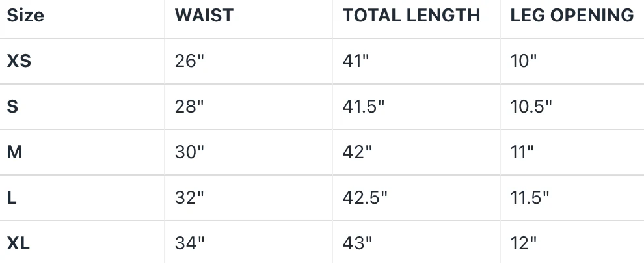This screenshot has width=644, height=263.
Task: Click the 12" leg opening for XL
Action: 524,243
